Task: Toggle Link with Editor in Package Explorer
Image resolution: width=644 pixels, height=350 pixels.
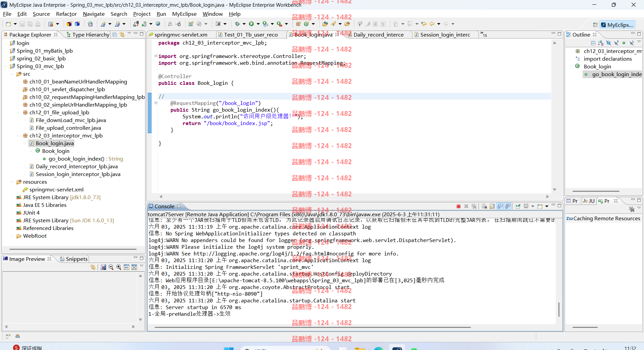Action: pos(122,35)
